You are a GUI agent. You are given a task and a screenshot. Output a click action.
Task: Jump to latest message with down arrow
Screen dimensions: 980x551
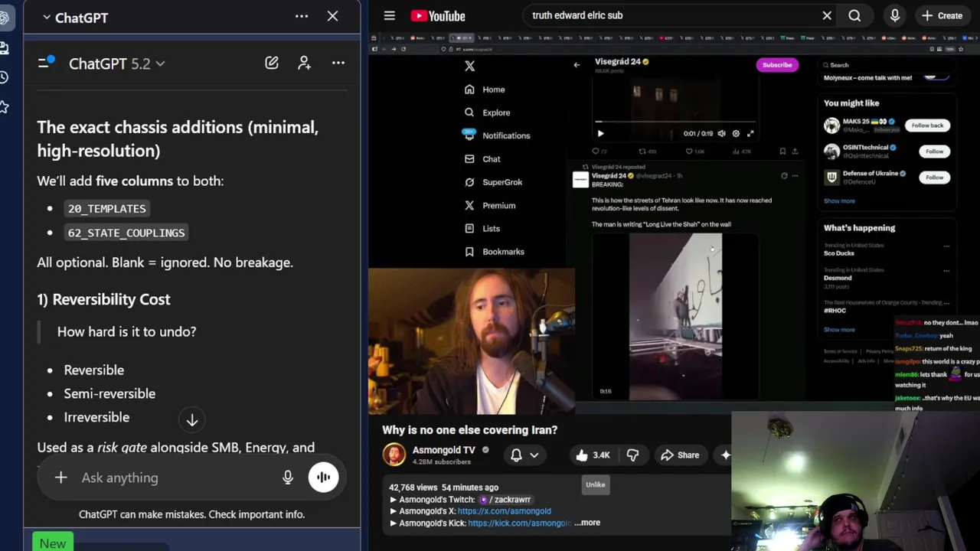point(192,420)
